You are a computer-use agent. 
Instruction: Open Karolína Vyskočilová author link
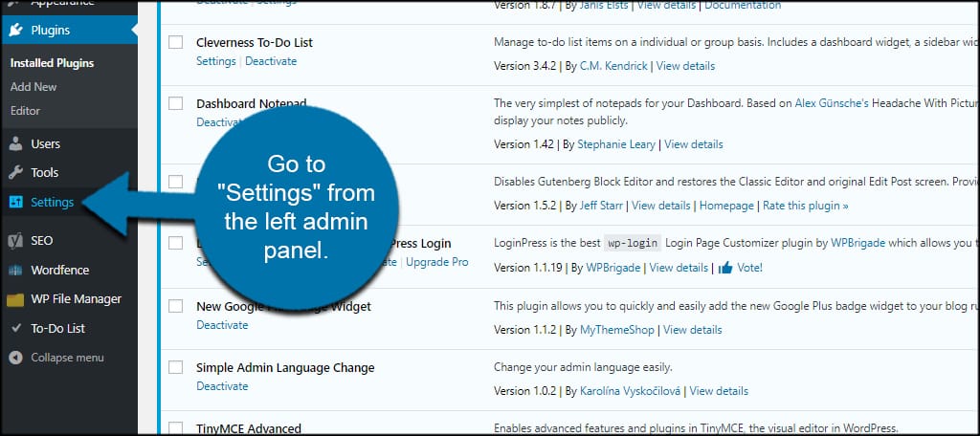tap(630, 391)
